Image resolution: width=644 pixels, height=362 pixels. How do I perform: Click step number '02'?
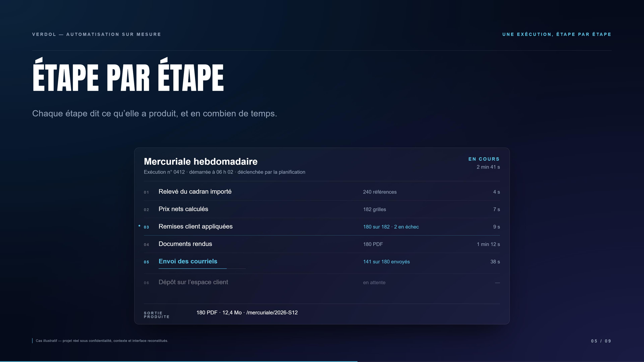[x=146, y=210]
